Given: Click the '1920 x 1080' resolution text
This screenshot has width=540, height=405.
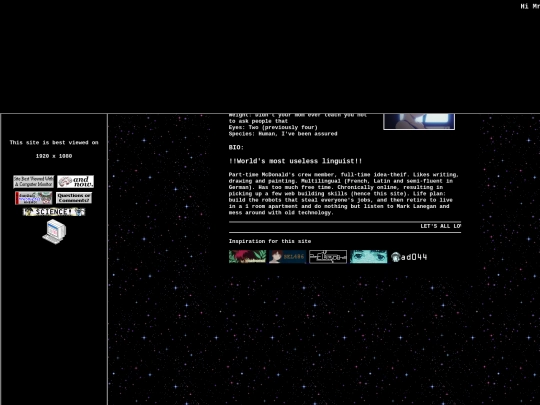Looking at the screenshot, I should 54,156.
